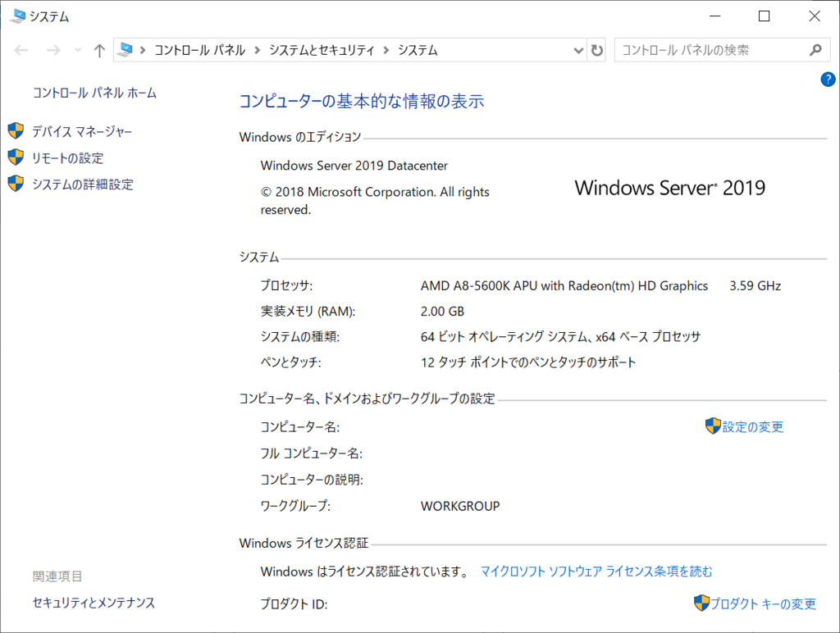Maximize the システム window
The image size is (840, 633).
click(x=765, y=16)
